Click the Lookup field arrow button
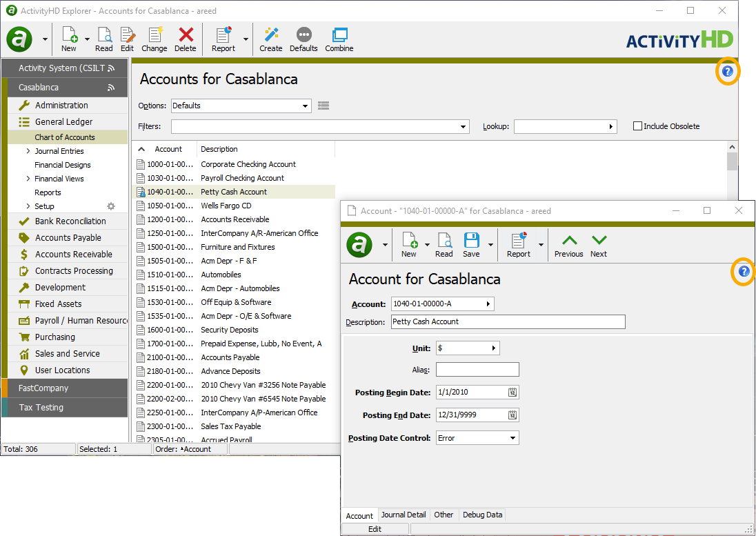The height and width of the screenshot is (536, 756). coord(611,127)
